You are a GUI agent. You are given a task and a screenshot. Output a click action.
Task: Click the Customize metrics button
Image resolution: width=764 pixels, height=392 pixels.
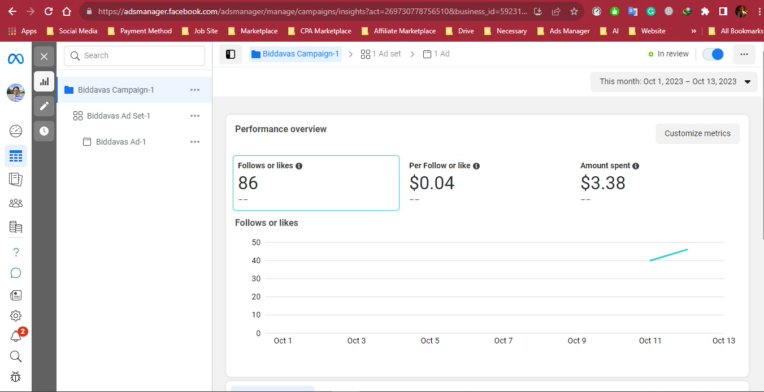coord(697,133)
